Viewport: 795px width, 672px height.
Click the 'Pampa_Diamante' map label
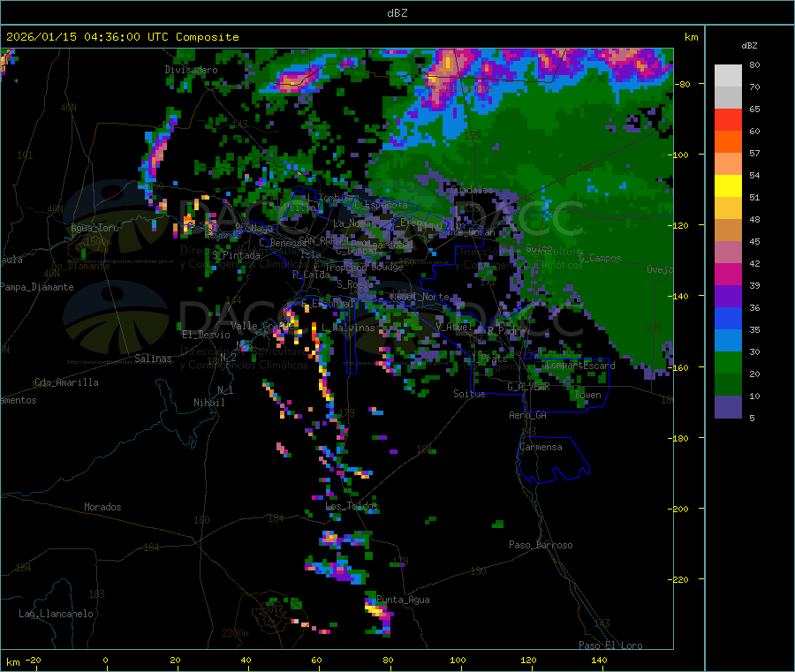pos(36,287)
